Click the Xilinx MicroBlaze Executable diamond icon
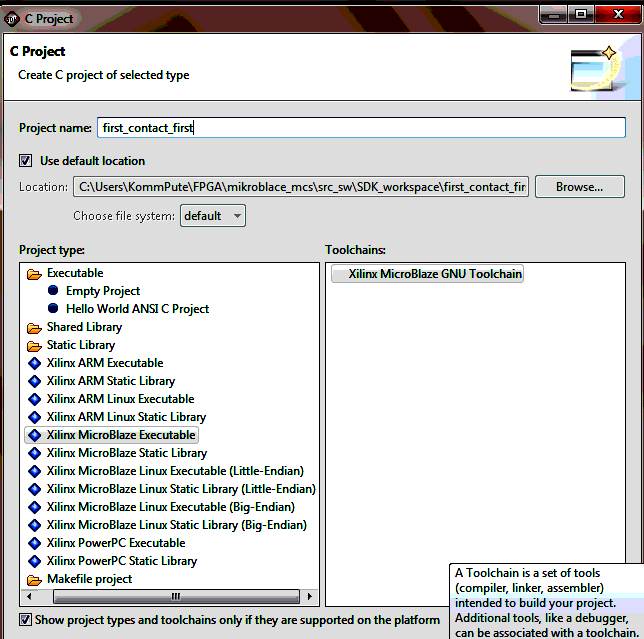This screenshot has width=644, height=639. pyautogui.click(x=34, y=435)
